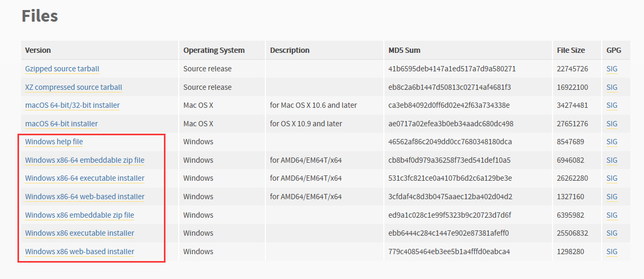Choose Windows x86-64 web-based installer

tap(85, 197)
